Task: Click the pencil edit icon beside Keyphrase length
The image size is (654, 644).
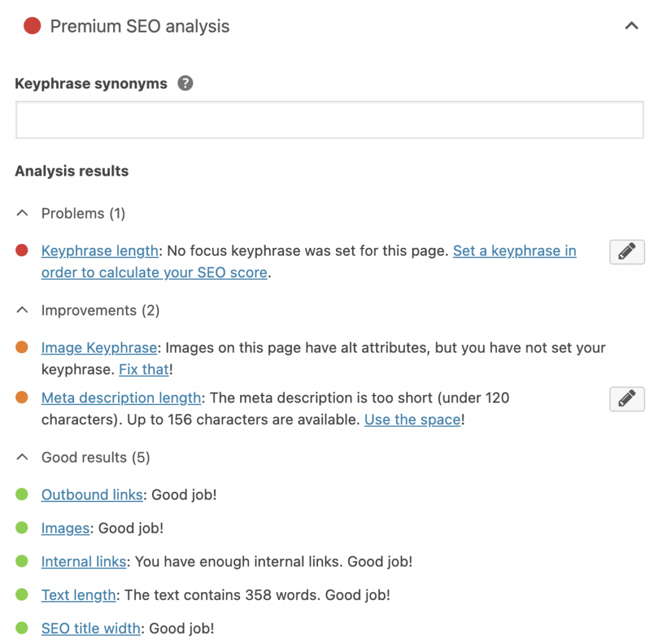Action: [627, 252]
